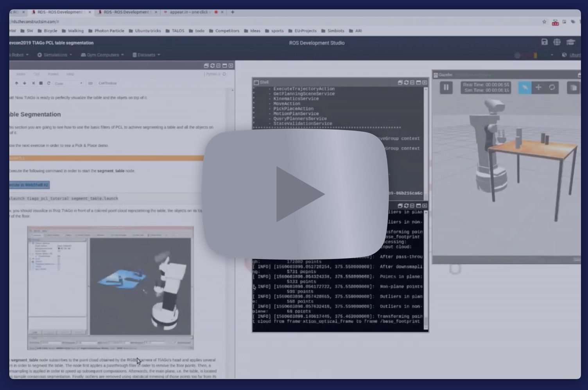Image resolution: width=588 pixels, height=390 pixels.
Task: Click the Gazebo box shape tool
Action: point(574,88)
